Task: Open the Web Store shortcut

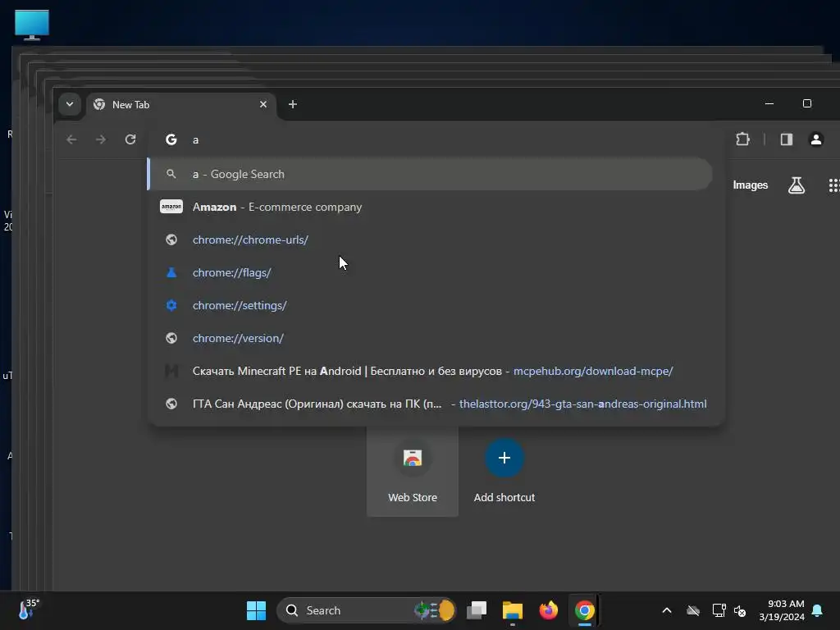Action: (x=413, y=472)
